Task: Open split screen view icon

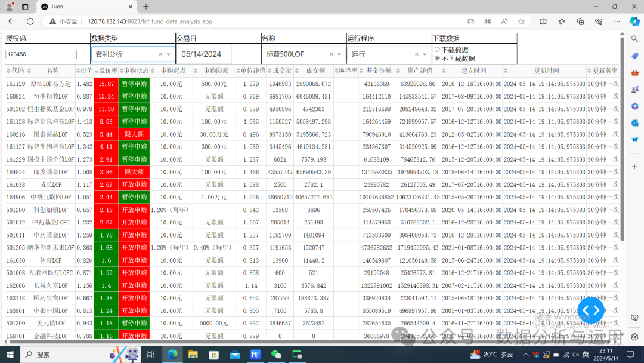Action: tap(543, 21)
